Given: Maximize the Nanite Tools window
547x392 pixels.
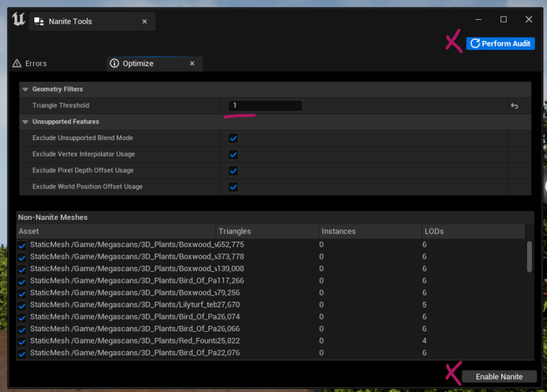Looking at the screenshot, I should tap(503, 20).
